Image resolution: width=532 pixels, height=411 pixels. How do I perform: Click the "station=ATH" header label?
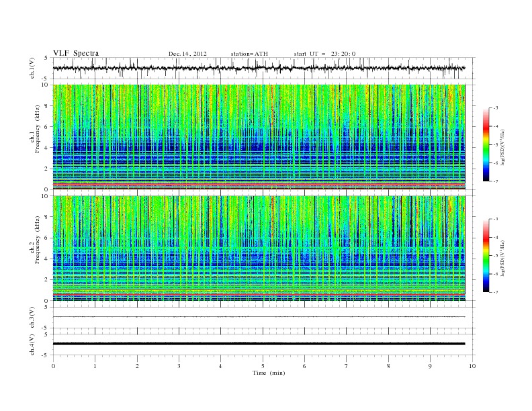click(249, 54)
